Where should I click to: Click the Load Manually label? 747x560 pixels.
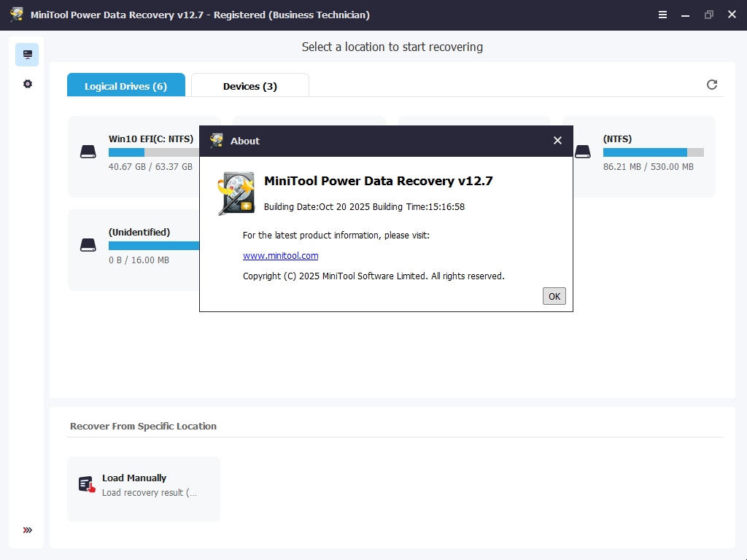point(134,478)
